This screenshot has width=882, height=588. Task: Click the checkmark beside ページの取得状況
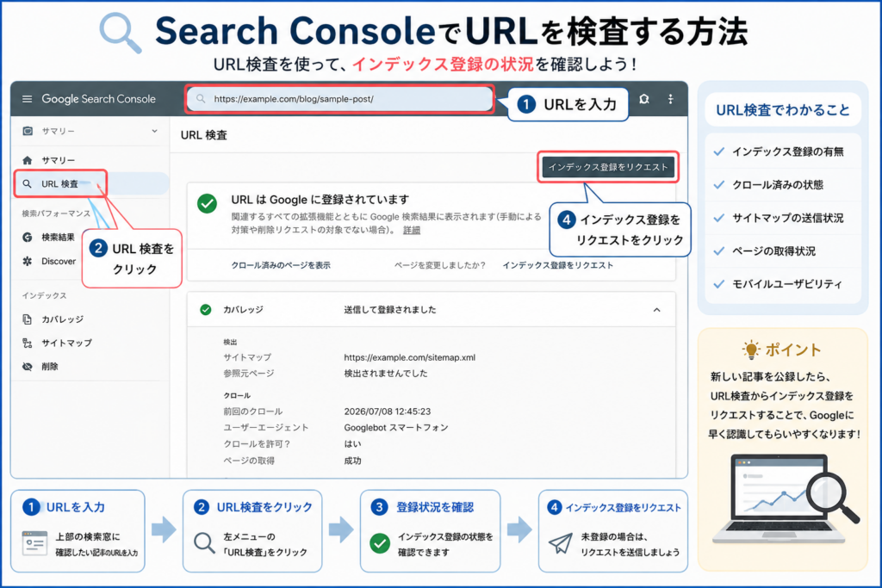pos(718,251)
